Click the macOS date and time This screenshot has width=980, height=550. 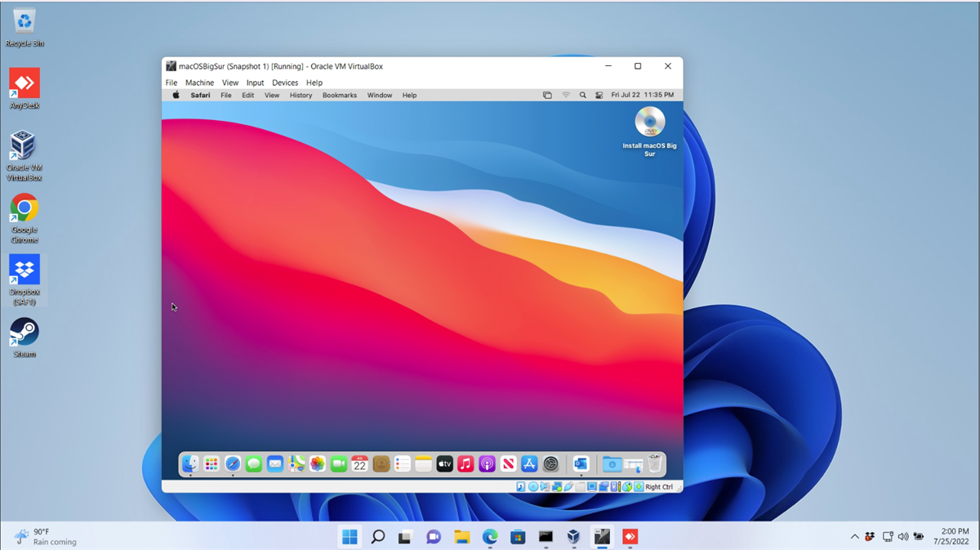(643, 96)
